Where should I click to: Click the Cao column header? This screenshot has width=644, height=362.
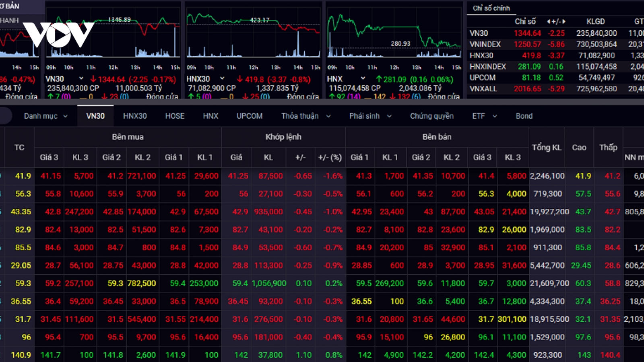click(579, 147)
